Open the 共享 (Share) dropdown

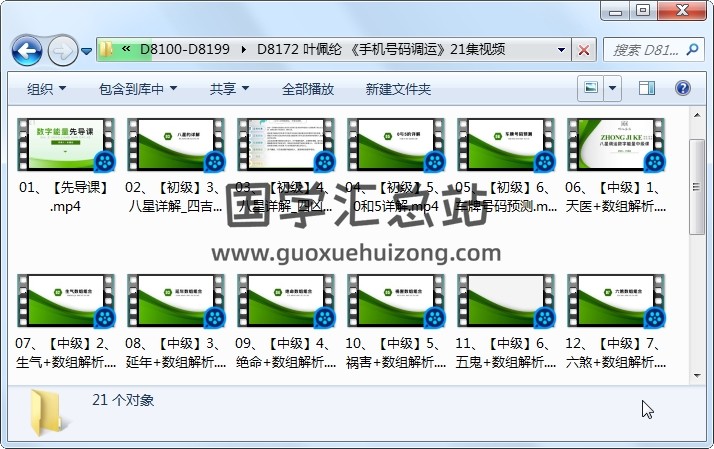tap(229, 89)
